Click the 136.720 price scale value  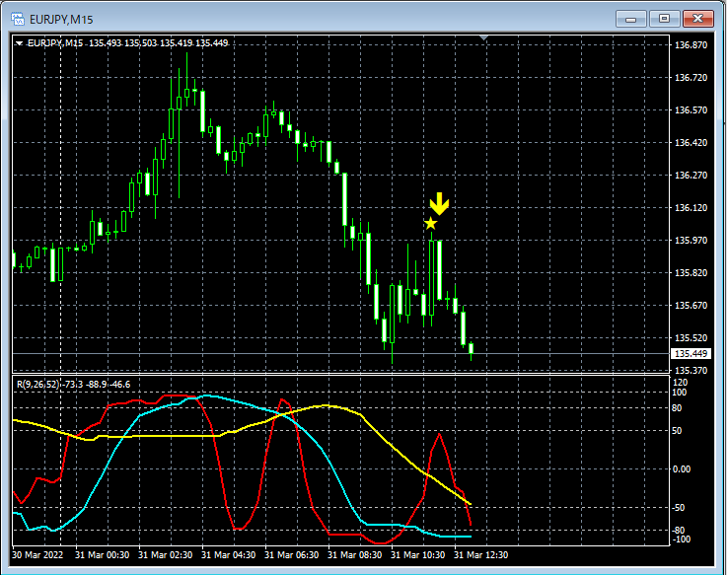pos(691,78)
